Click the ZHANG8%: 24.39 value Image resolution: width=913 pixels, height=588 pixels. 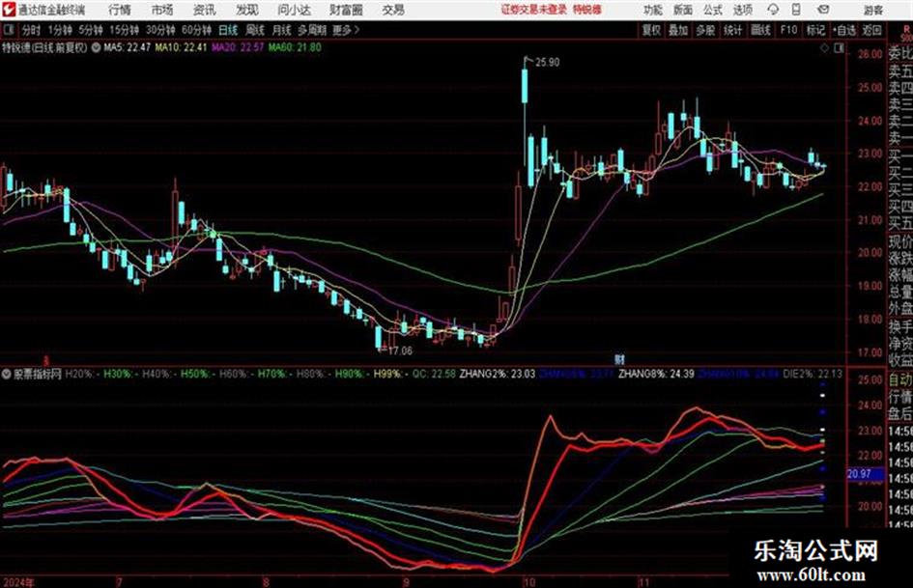[656, 374]
